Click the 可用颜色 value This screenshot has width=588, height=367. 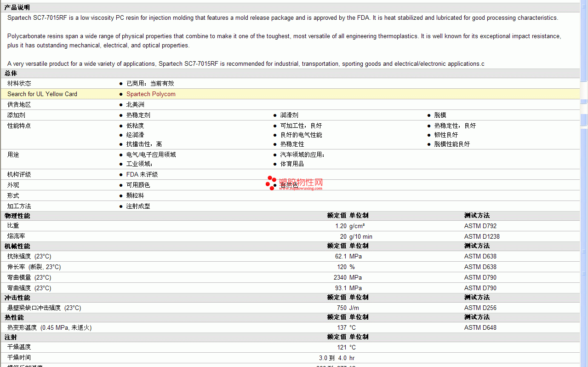pyautogui.click(x=138, y=185)
